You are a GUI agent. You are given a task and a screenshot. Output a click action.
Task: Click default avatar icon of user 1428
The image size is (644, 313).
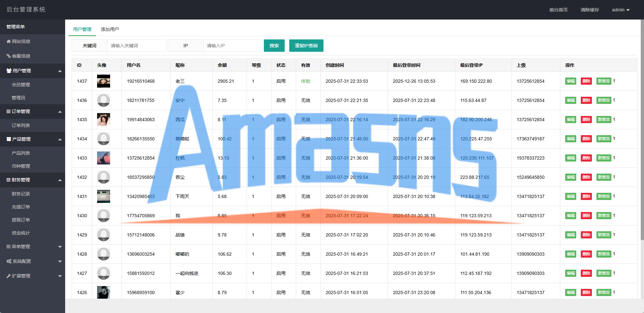click(104, 254)
